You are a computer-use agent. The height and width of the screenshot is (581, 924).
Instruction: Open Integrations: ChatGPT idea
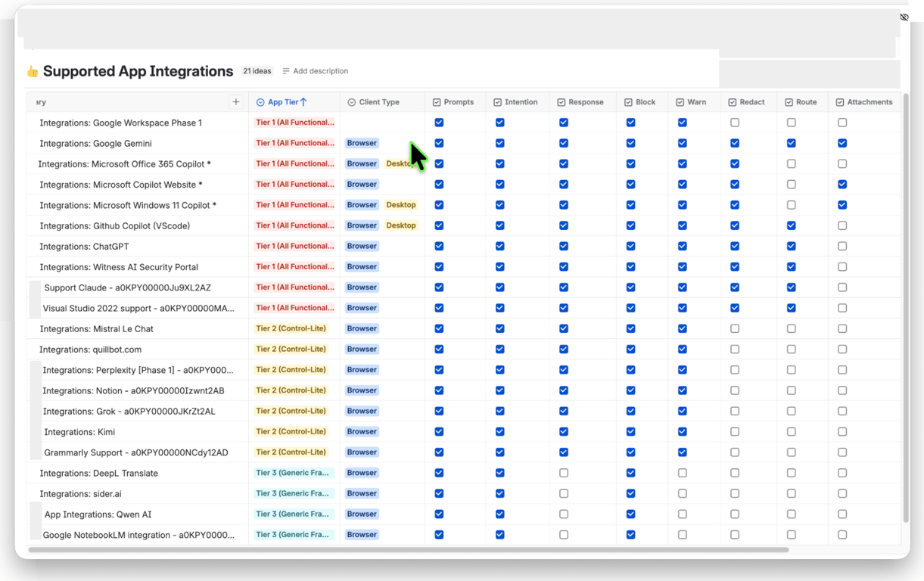click(x=84, y=246)
